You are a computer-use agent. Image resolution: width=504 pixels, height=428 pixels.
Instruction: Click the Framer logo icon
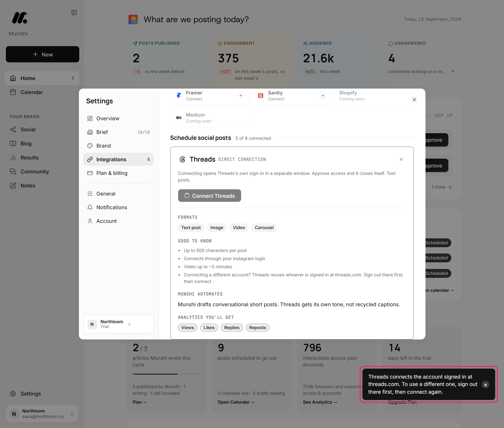(x=179, y=96)
